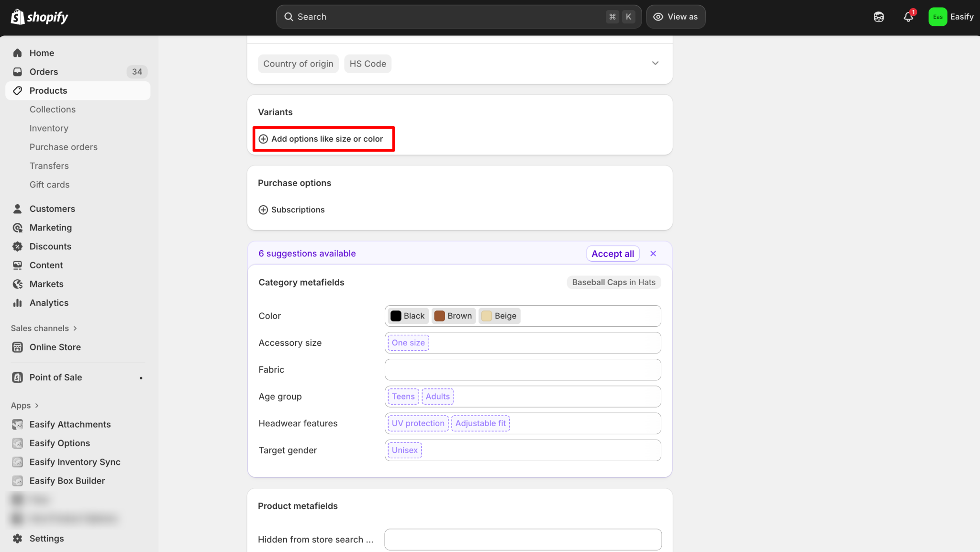The height and width of the screenshot is (552, 980).
Task: Open Collections under Products
Action: [53, 110]
